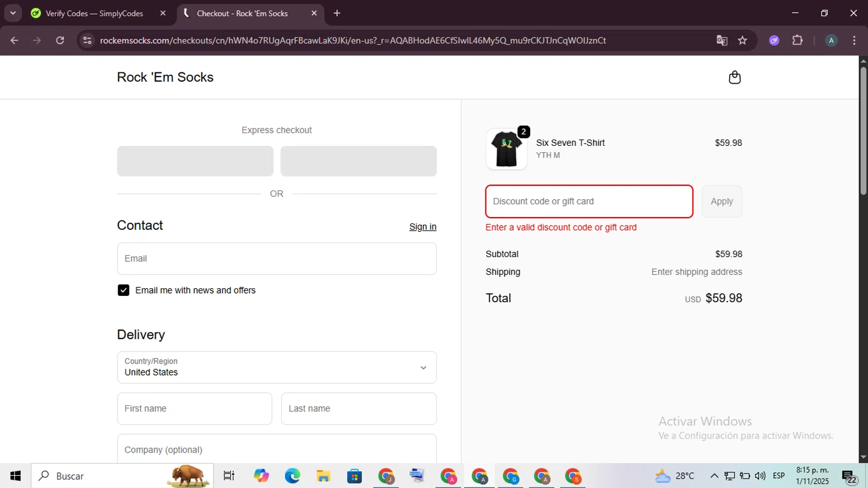Viewport: 868px width, 488px height.
Task: Open the Chrome three-dot menu
Action: pos(854,41)
